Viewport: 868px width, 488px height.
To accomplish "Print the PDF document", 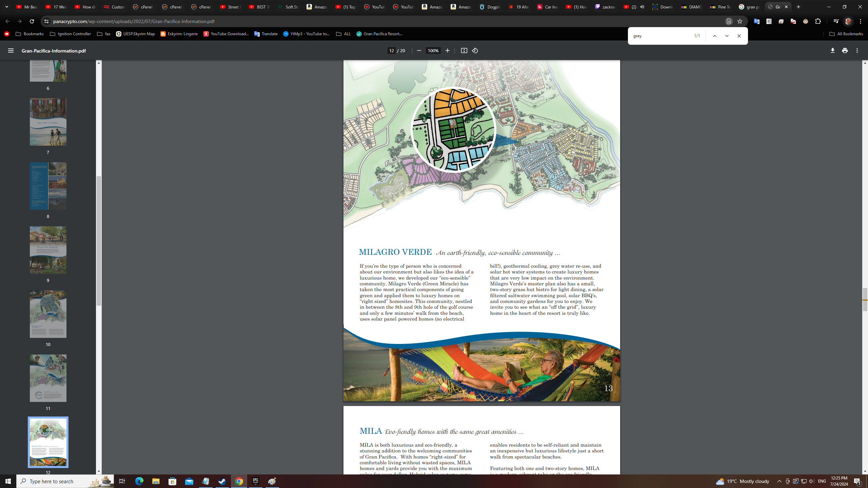I will [845, 50].
